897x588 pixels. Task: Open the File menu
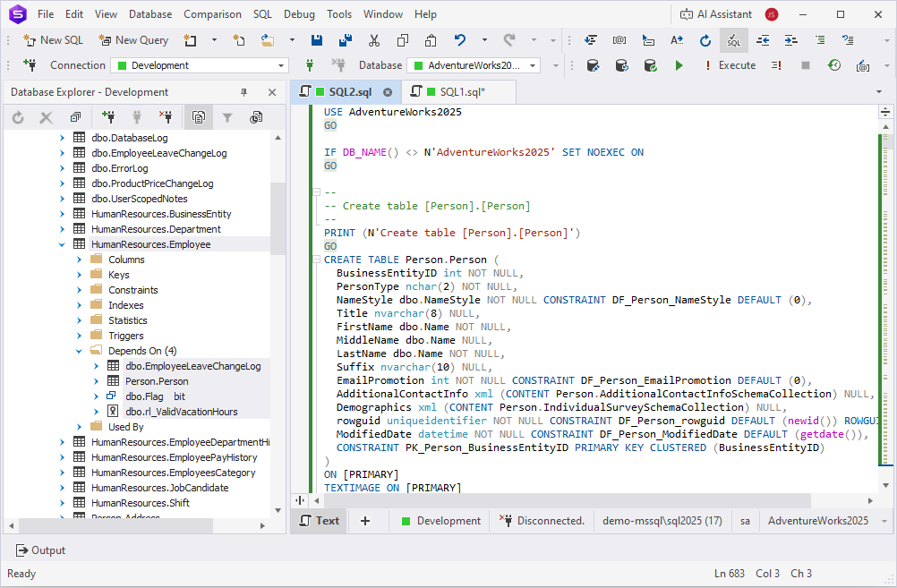45,14
